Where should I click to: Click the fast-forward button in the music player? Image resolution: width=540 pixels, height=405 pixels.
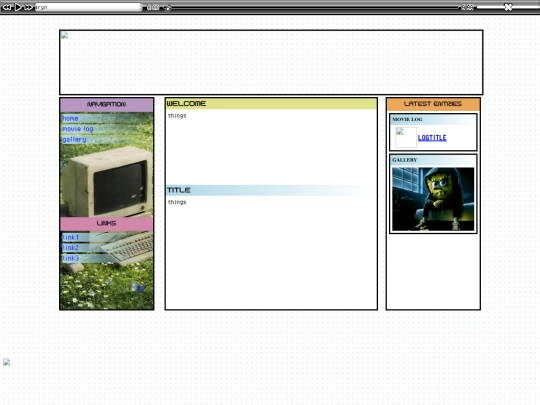coord(29,7)
